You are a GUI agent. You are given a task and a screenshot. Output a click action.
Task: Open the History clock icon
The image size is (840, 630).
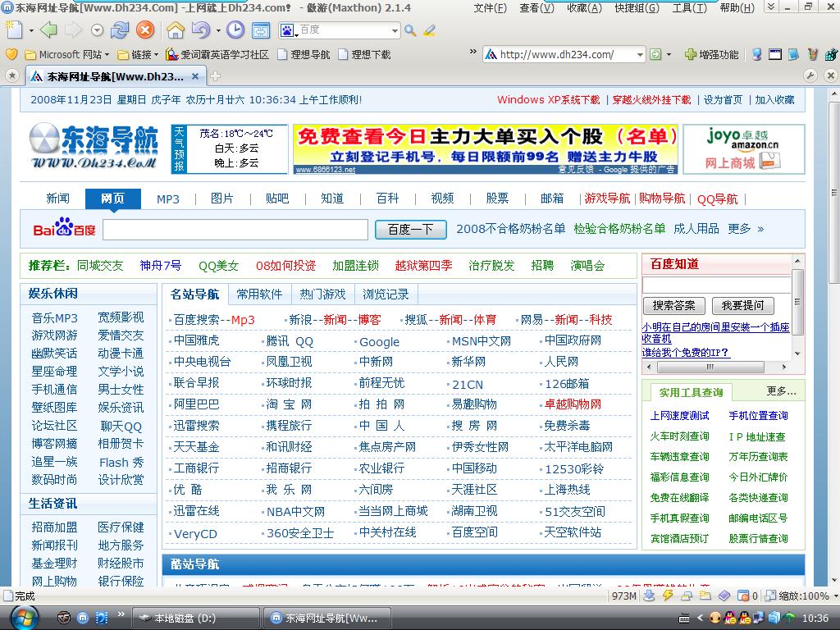coord(235,30)
